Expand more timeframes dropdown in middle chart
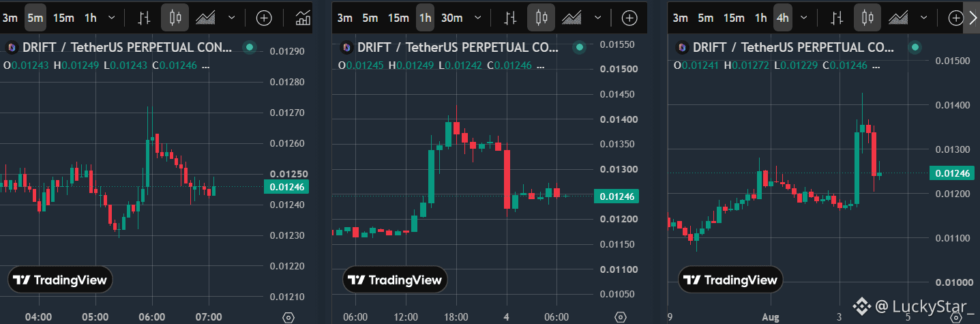The width and height of the screenshot is (980, 324). [477, 18]
